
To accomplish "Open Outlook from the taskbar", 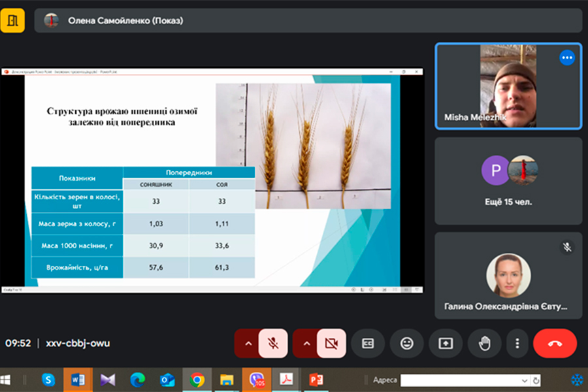I will click(167, 380).
